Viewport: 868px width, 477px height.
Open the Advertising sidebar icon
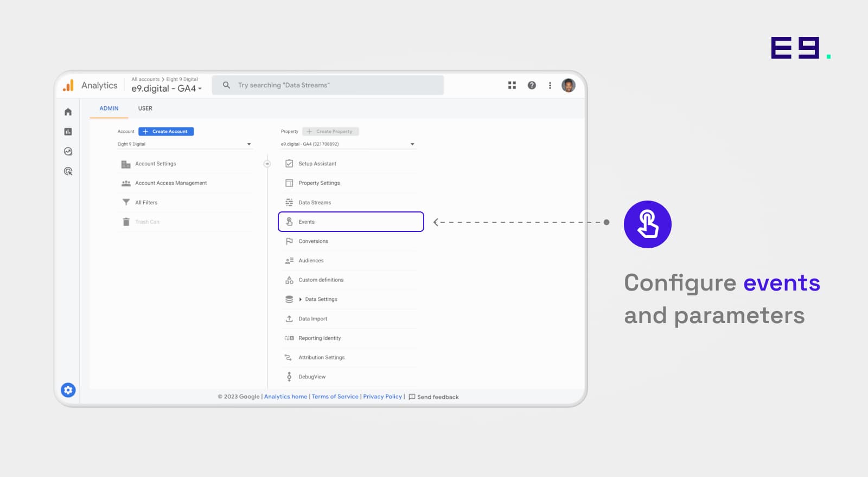click(x=68, y=171)
